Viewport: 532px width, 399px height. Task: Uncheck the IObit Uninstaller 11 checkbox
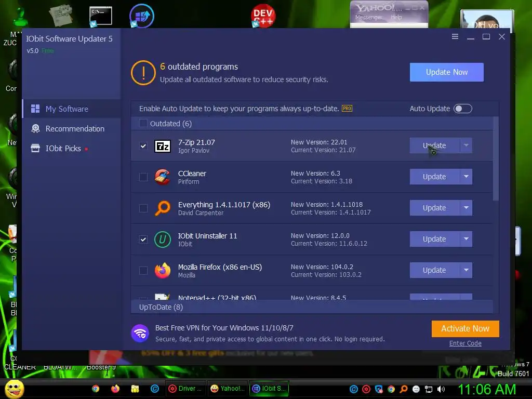[x=143, y=239]
